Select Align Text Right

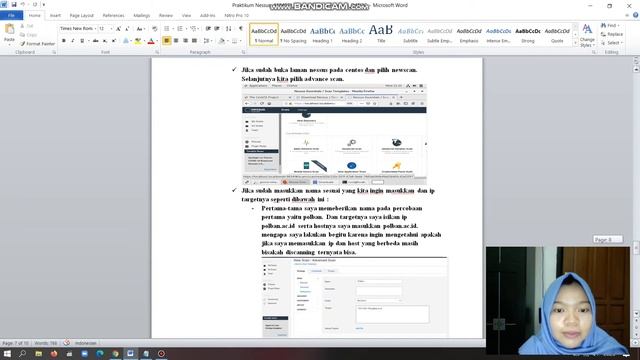(x=185, y=41)
